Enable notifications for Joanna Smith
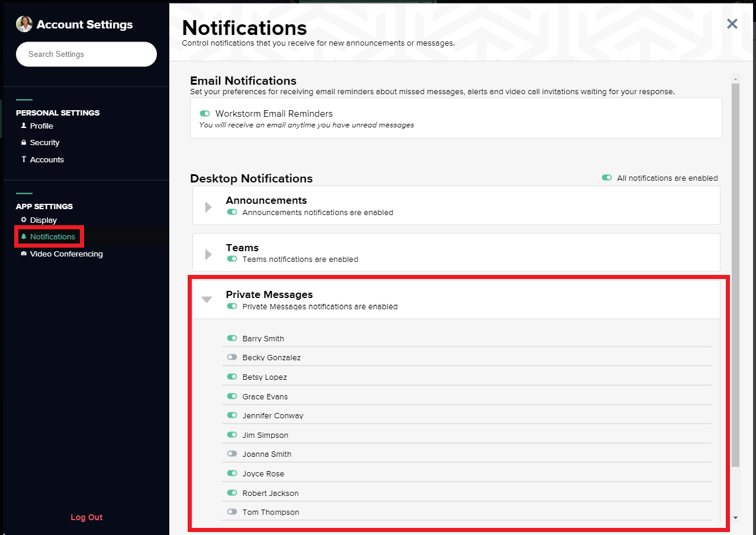Screen dimensions: 756x535 (x=232, y=454)
